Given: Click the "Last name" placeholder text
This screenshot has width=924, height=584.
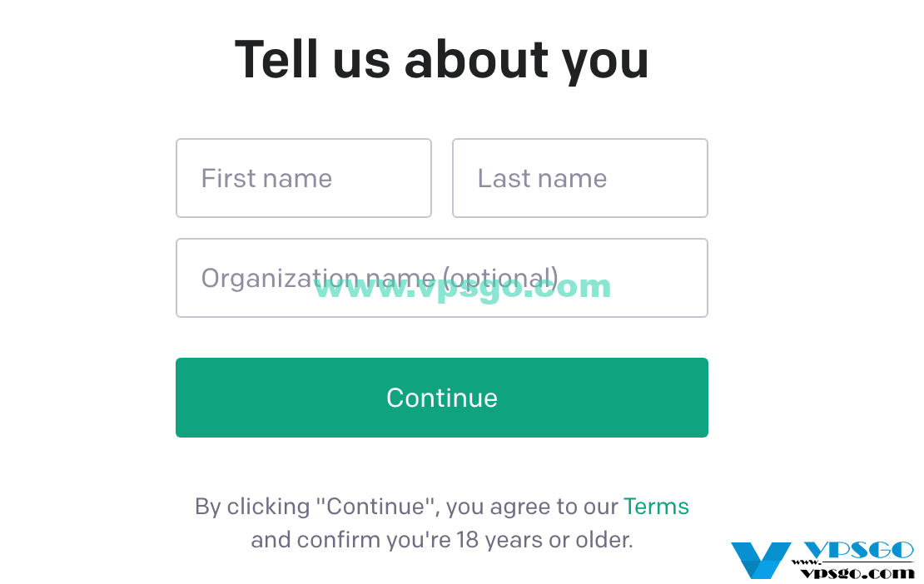Looking at the screenshot, I should pos(542,178).
